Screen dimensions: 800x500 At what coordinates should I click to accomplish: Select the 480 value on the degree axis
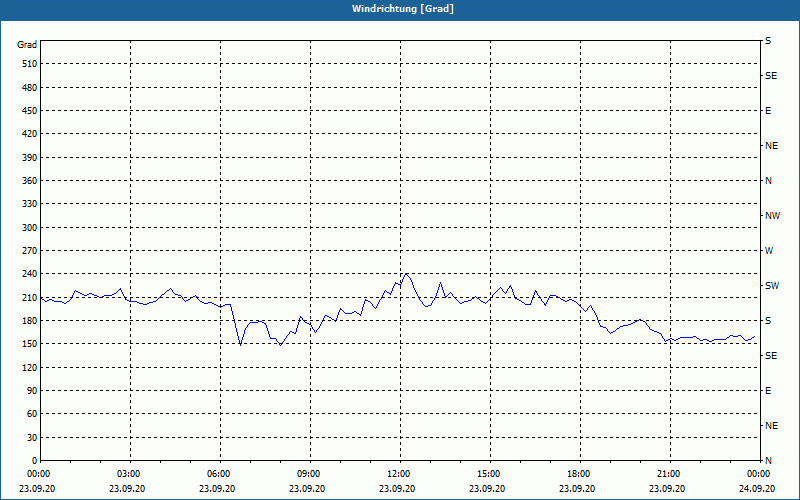[30, 88]
